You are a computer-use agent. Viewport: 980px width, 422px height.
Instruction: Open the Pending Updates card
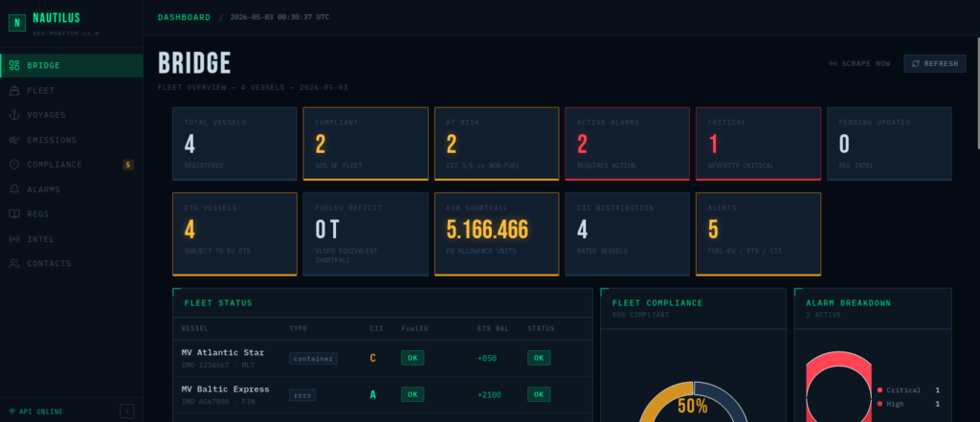click(x=889, y=144)
